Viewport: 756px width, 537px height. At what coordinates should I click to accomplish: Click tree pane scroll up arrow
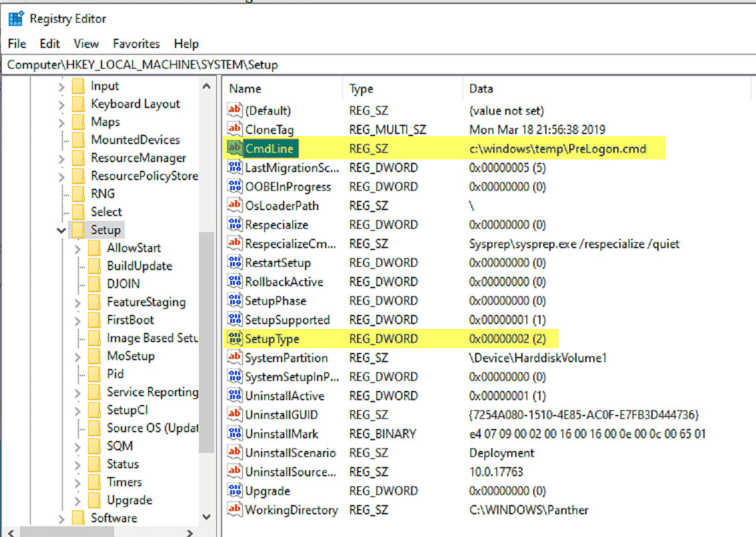[207, 86]
